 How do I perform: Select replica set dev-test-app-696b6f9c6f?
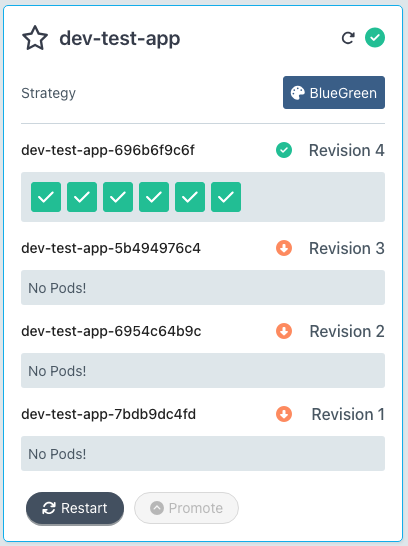[108, 150]
